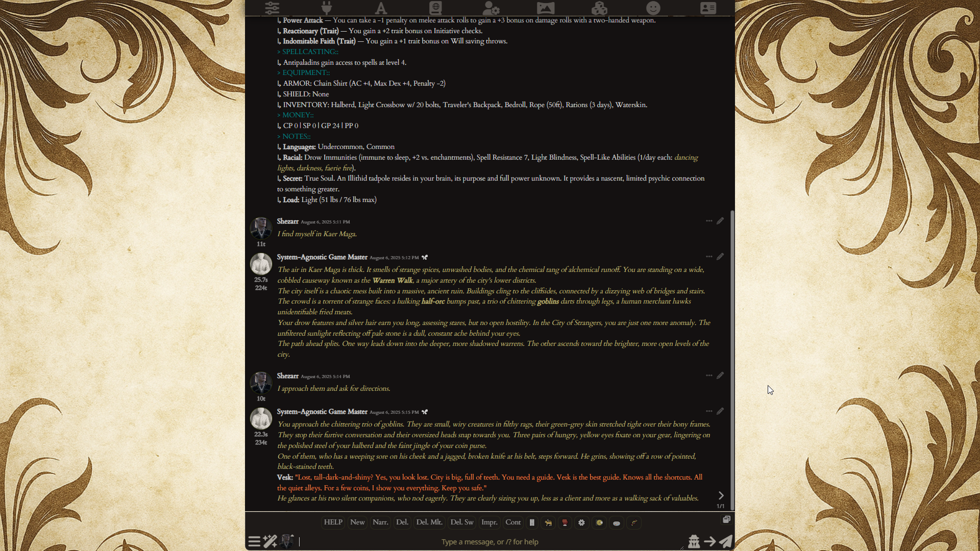Click the butterfly icon on 5:12 PM message
Image resolution: width=980 pixels, height=551 pixels.
coord(425,258)
